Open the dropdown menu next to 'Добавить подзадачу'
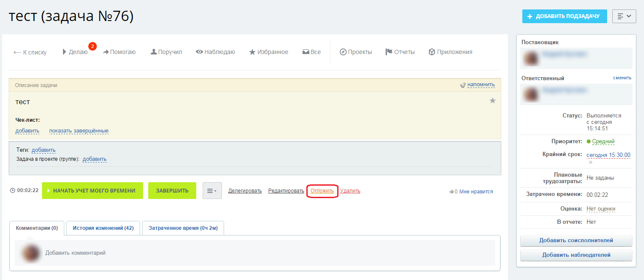The height and width of the screenshot is (280, 644). pyautogui.click(x=624, y=16)
